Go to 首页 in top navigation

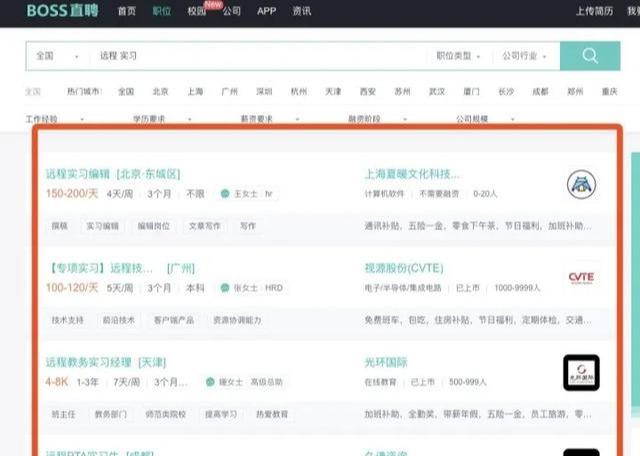[126, 11]
